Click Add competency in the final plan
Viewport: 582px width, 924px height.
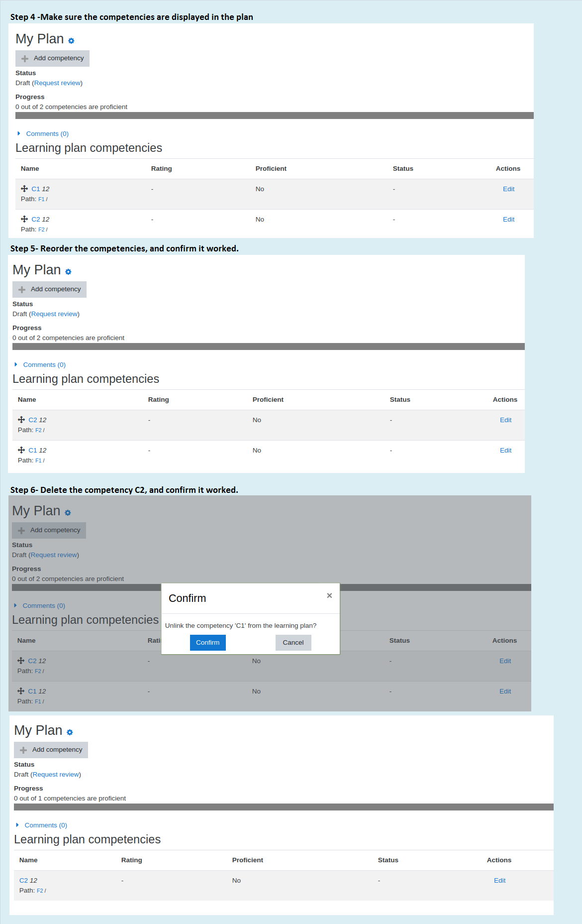click(51, 750)
